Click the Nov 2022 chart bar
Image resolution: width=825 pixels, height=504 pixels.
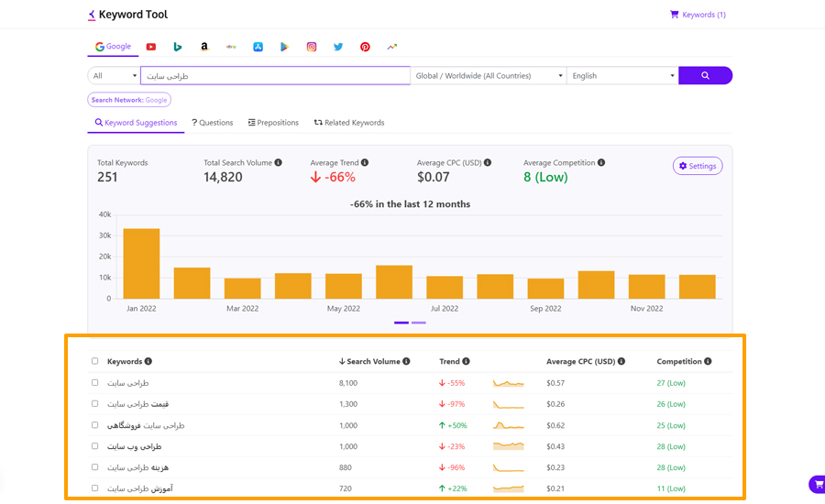tap(646, 287)
